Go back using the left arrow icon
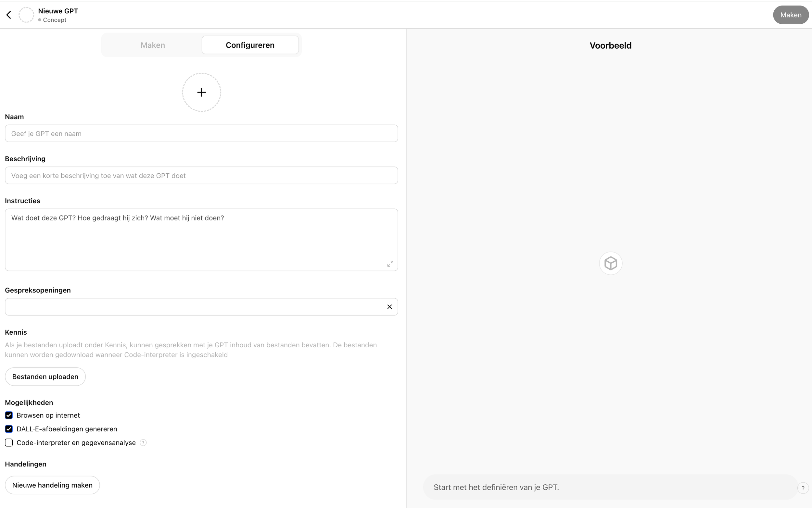Viewport: 812px width, 508px height. click(x=9, y=15)
